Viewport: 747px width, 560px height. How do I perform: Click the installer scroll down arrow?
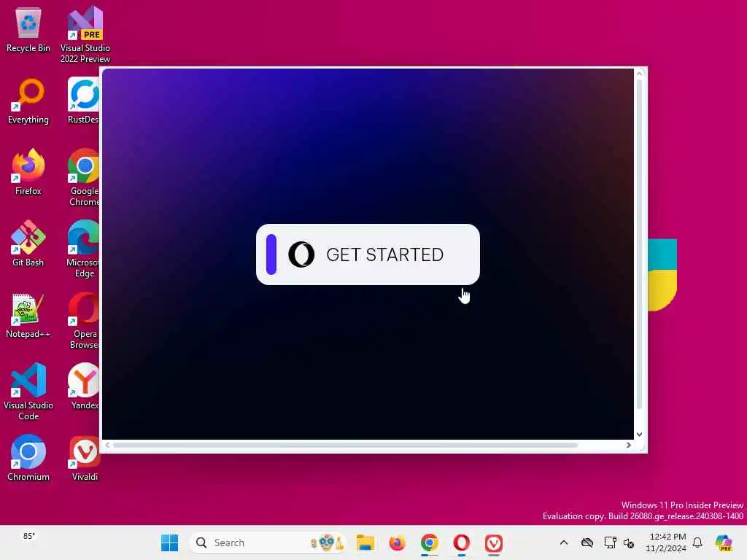click(640, 435)
